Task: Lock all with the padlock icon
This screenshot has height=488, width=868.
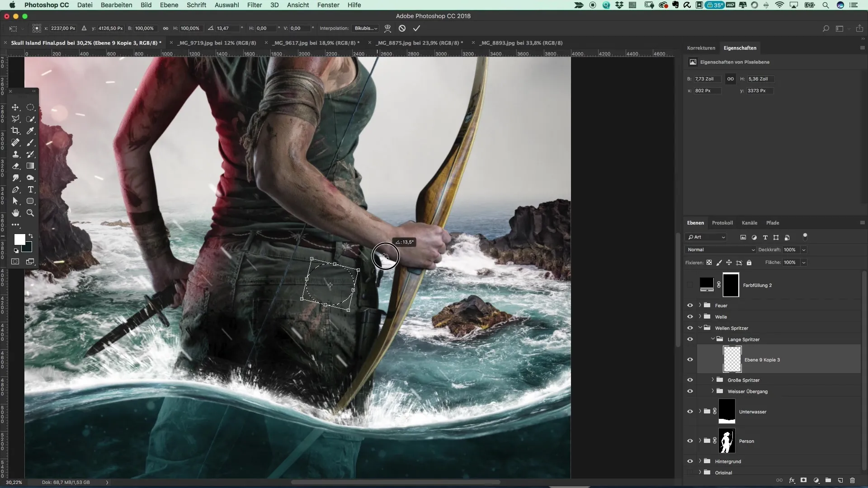Action: pyautogui.click(x=749, y=263)
